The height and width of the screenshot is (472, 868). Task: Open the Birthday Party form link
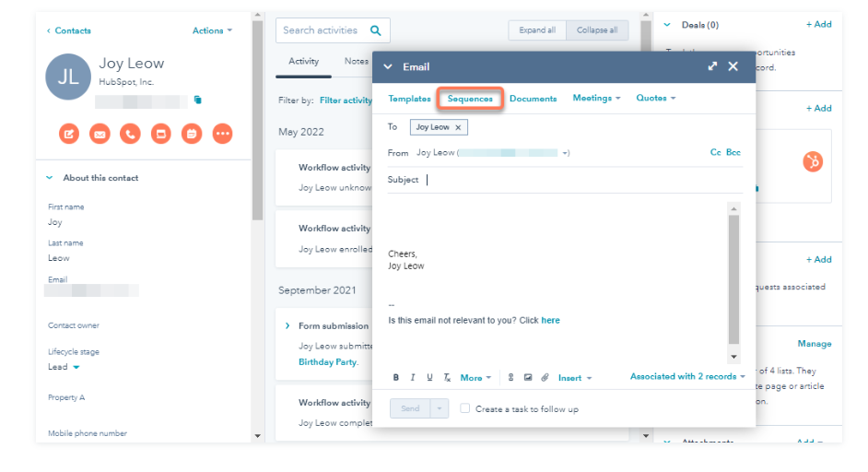pyautogui.click(x=328, y=361)
